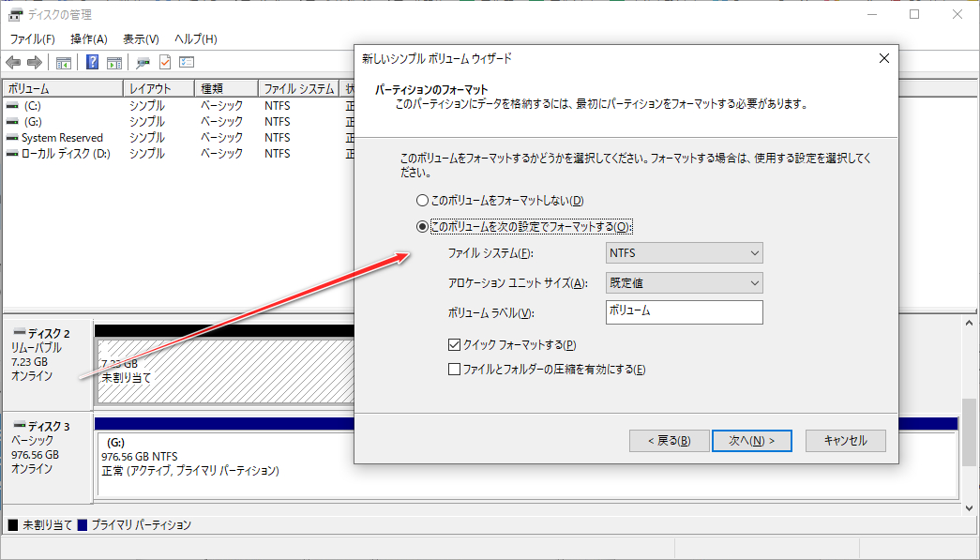Click the 次へ(N) > button
The width and height of the screenshot is (980, 560).
point(752,441)
